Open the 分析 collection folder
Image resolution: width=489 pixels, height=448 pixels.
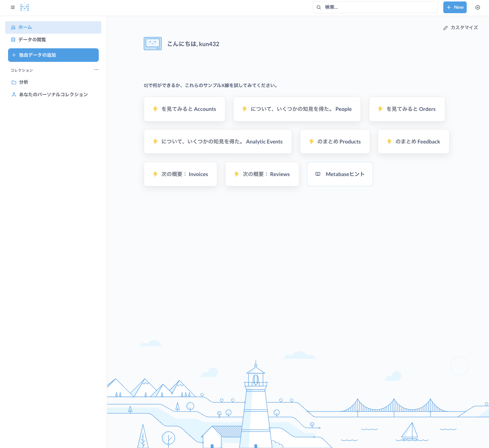[x=53, y=82]
